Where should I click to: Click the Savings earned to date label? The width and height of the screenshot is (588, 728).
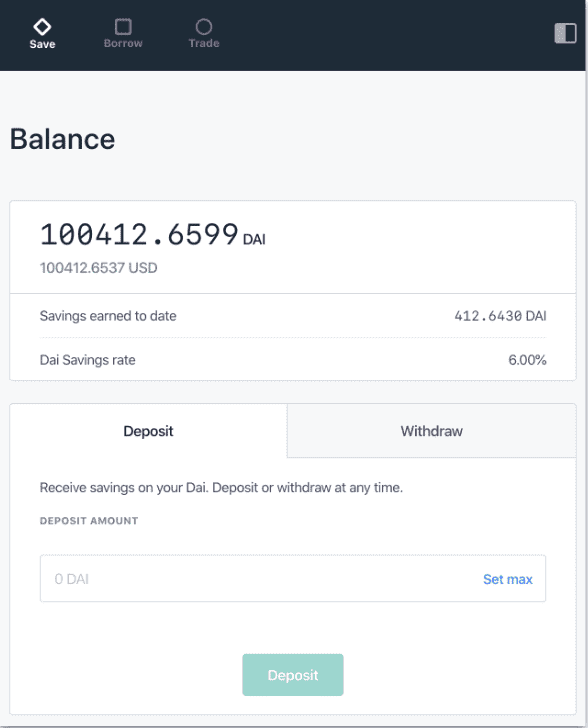108,316
